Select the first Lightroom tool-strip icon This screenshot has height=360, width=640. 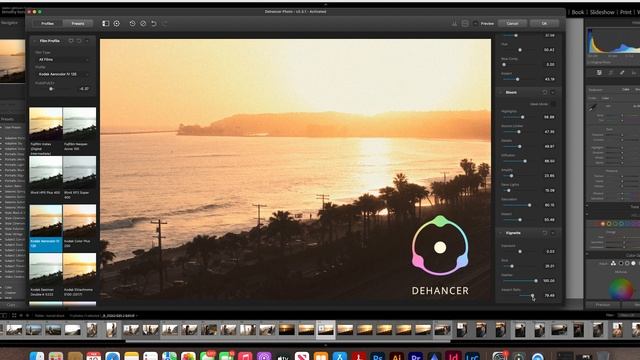599,73
